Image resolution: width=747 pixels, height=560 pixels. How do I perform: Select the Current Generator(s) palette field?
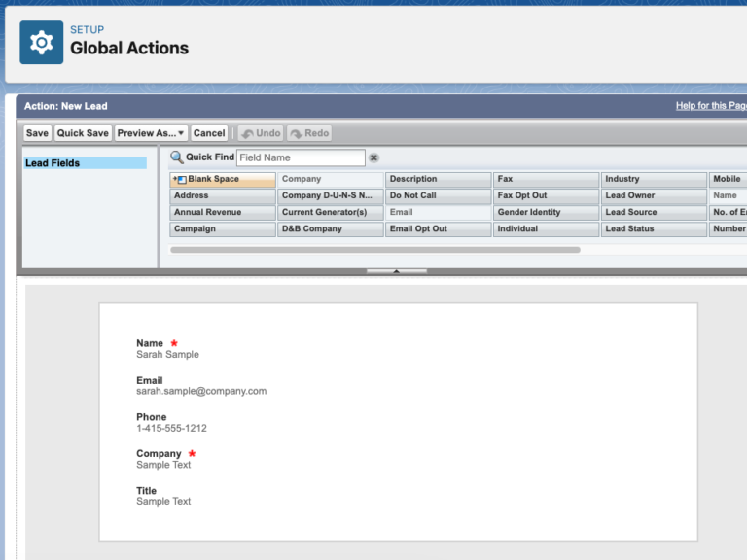pos(330,212)
